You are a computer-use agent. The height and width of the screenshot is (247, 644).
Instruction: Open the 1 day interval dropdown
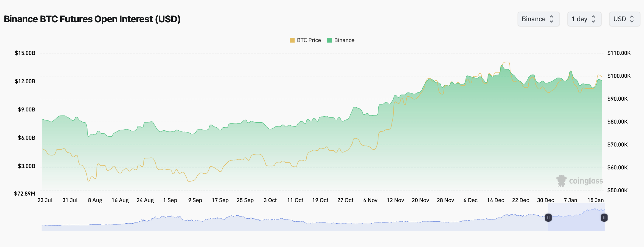coord(584,19)
